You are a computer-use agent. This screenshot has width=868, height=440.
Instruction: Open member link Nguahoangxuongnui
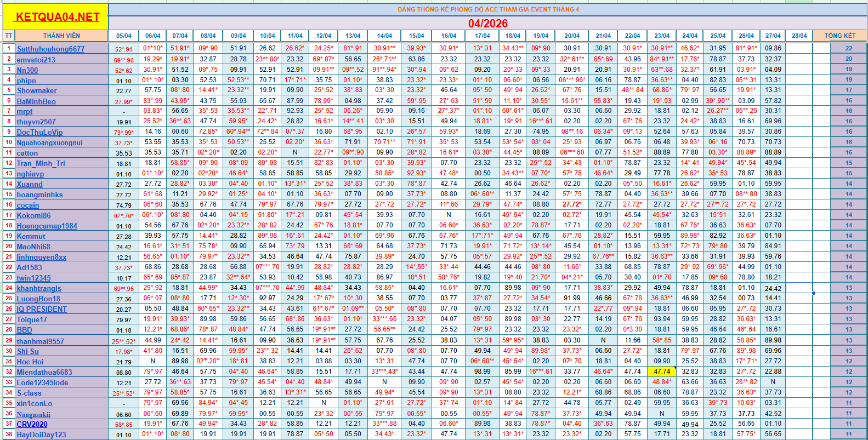(49, 142)
